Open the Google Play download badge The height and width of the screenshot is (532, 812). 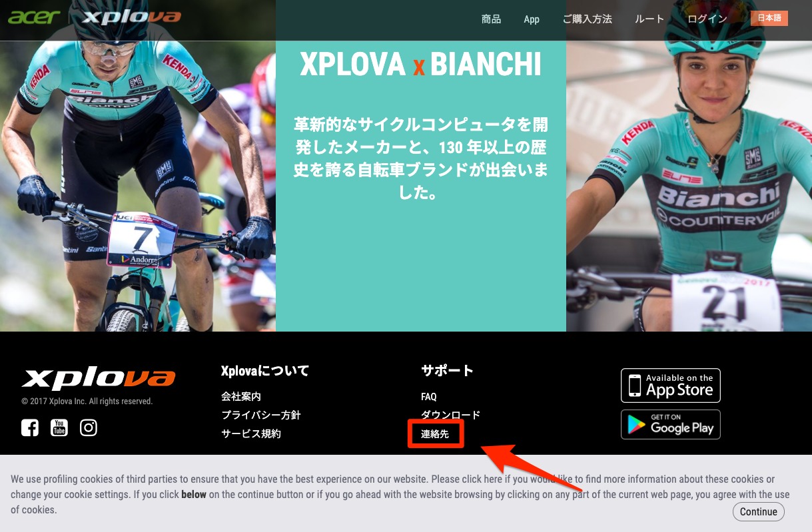(671, 425)
